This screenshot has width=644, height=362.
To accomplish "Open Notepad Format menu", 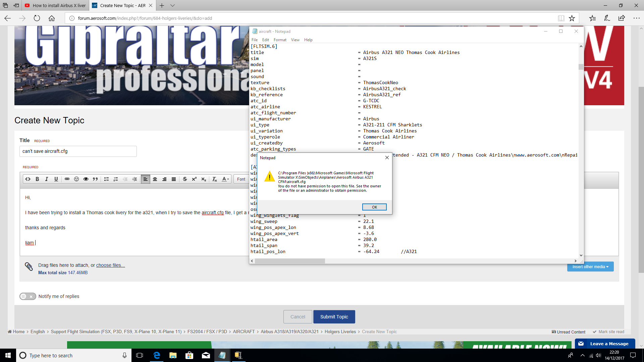I will click(x=280, y=40).
